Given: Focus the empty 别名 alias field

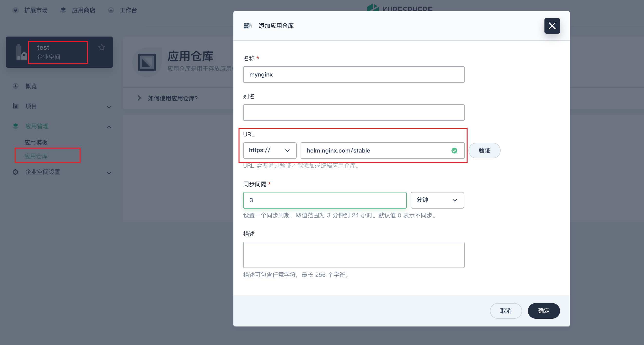Looking at the screenshot, I should (x=353, y=113).
